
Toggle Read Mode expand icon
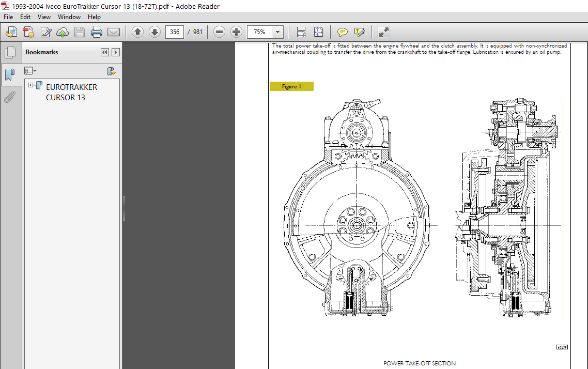(383, 32)
